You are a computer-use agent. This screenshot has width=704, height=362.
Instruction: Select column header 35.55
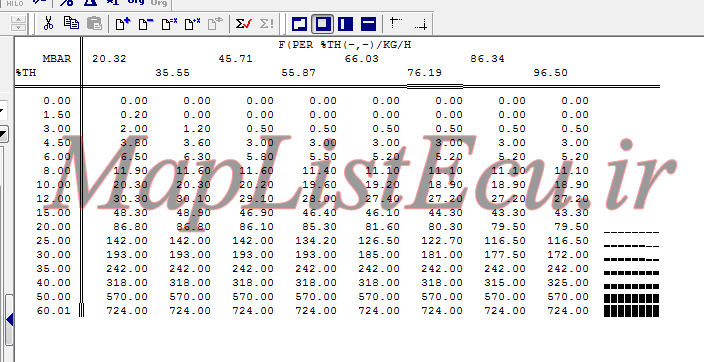(172, 73)
